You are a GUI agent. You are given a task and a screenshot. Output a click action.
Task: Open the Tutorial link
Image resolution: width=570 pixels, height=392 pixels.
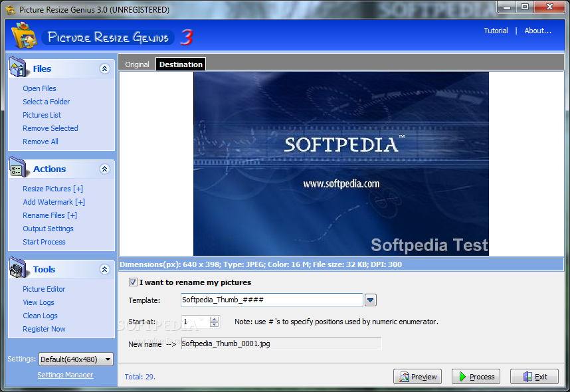pos(496,31)
